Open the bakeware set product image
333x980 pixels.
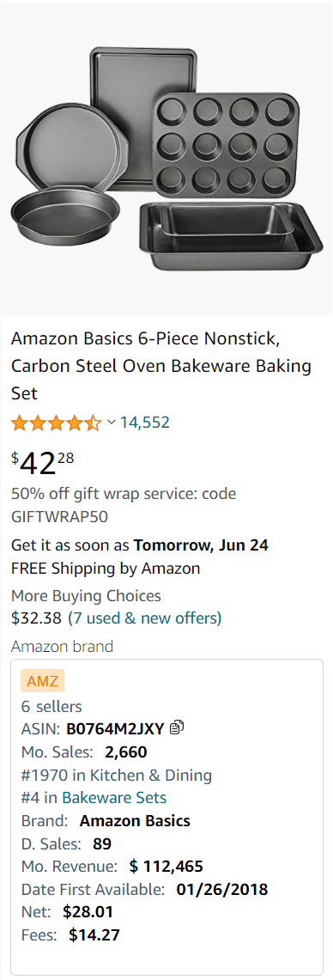(x=166, y=159)
